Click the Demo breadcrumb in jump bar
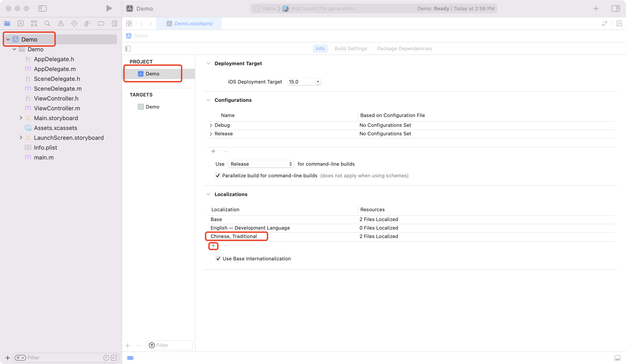626x364 pixels. point(137,36)
